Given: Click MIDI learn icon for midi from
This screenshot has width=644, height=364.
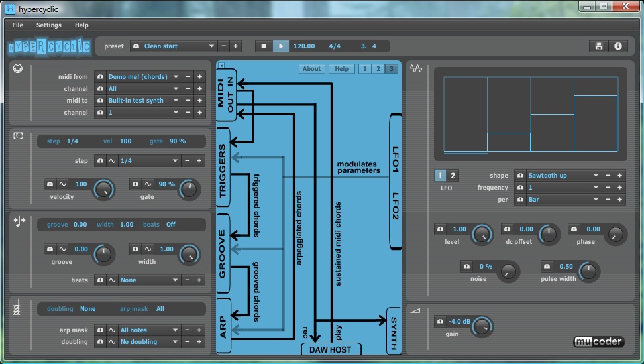Looking at the screenshot, I should 100,76.
